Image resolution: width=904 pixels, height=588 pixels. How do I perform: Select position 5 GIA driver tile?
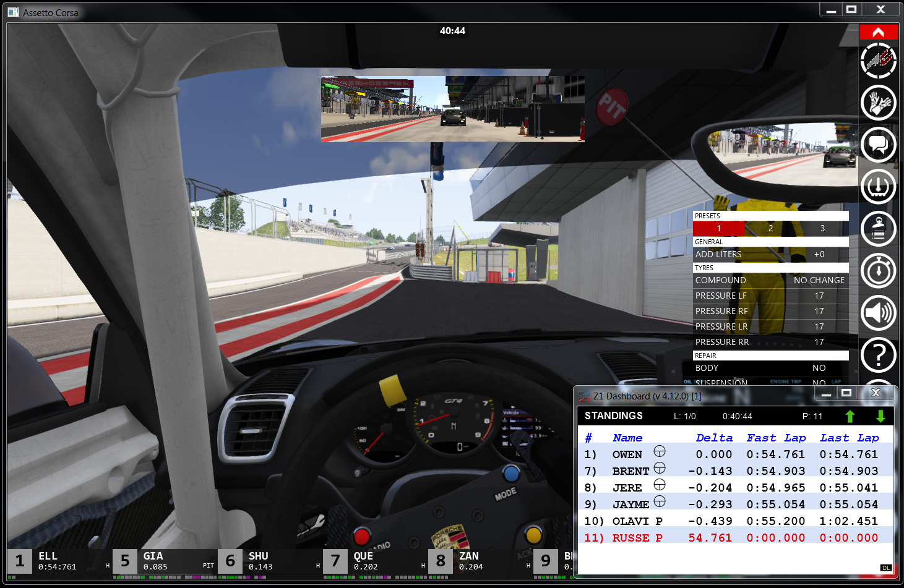click(x=165, y=561)
